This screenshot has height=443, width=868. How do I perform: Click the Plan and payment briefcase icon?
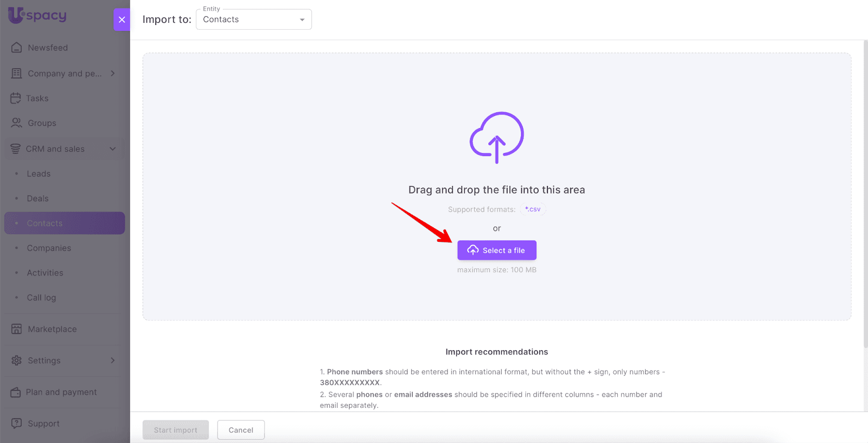coord(16,392)
